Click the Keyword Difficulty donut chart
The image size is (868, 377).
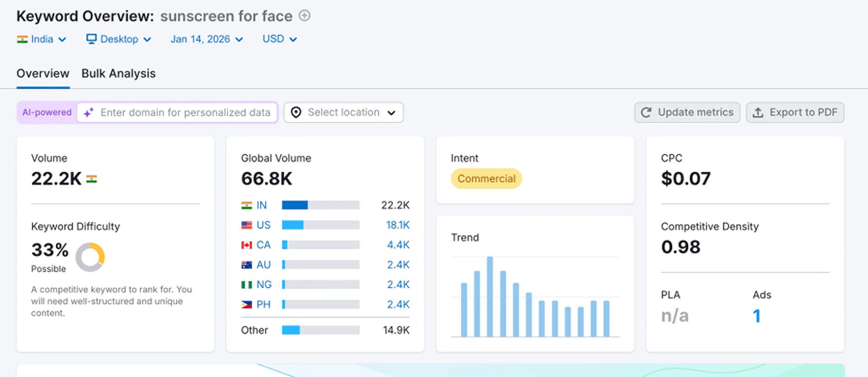[90, 257]
